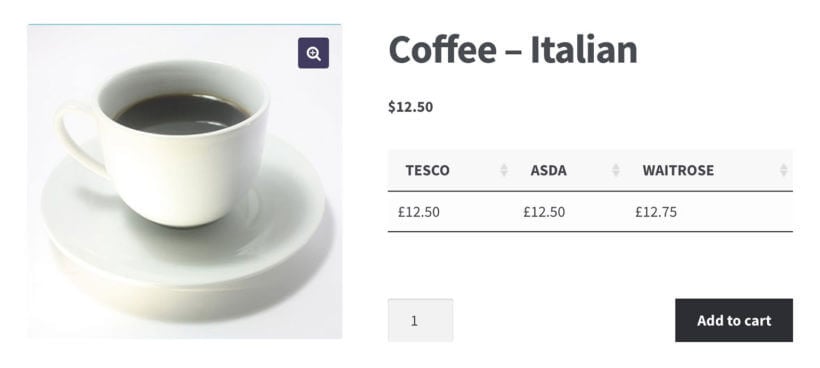Click the up sort arrow in TESCO column
The height and width of the screenshot is (368, 820).
tap(504, 167)
